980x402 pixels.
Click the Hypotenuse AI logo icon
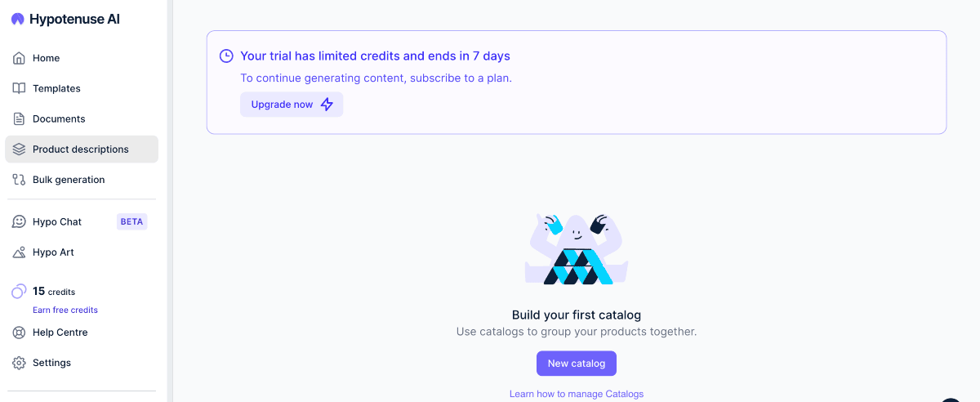click(x=18, y=20)
